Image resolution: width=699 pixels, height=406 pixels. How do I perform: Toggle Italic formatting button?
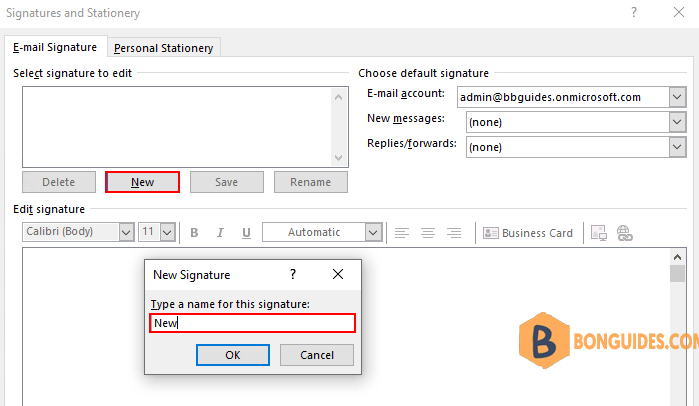220,233
